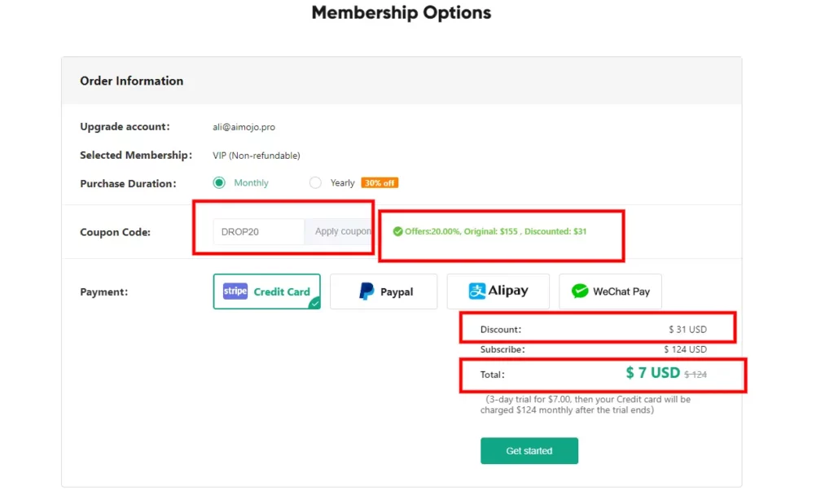Apply the coupon code
The height and width of the screenshot is (504, 834).
pos(340,232)
